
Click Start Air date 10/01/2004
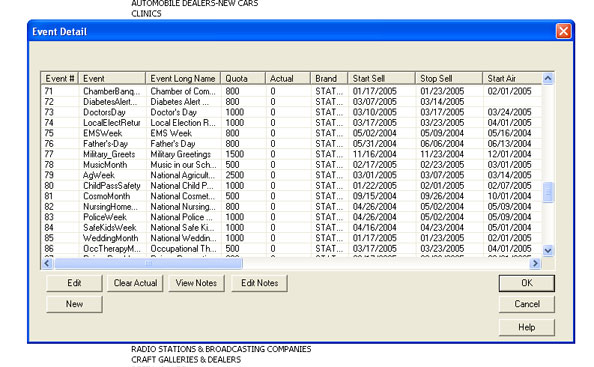point(510,196)
